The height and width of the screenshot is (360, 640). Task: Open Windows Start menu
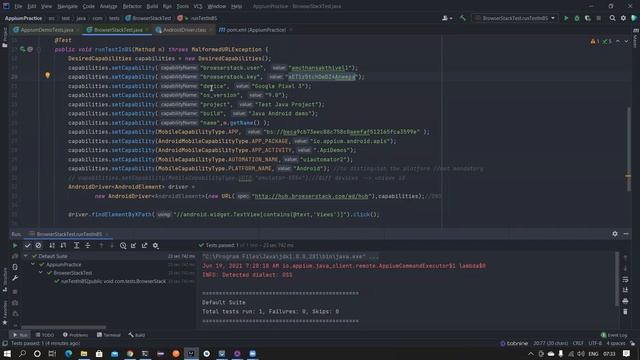pyautogui.click(x=7, y=353)
